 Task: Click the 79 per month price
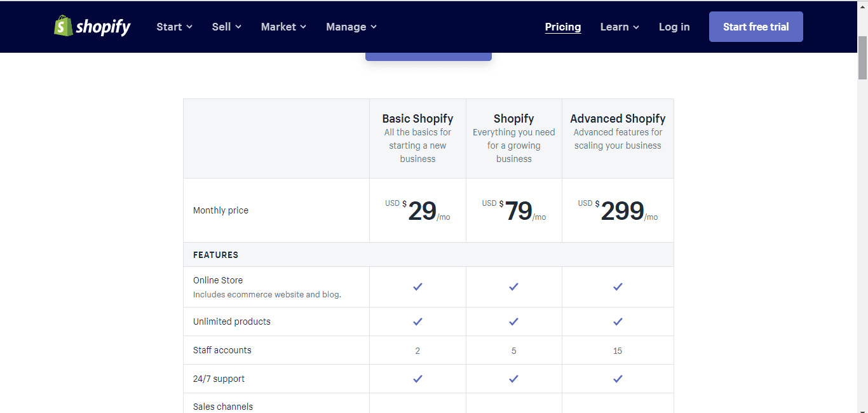tap(513, 210)
